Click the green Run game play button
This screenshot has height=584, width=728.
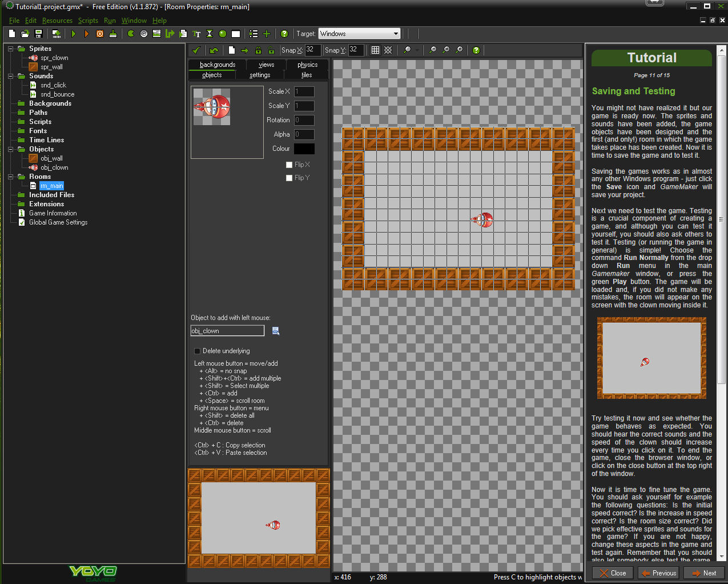pyautogui.click(x=74, y=34)
